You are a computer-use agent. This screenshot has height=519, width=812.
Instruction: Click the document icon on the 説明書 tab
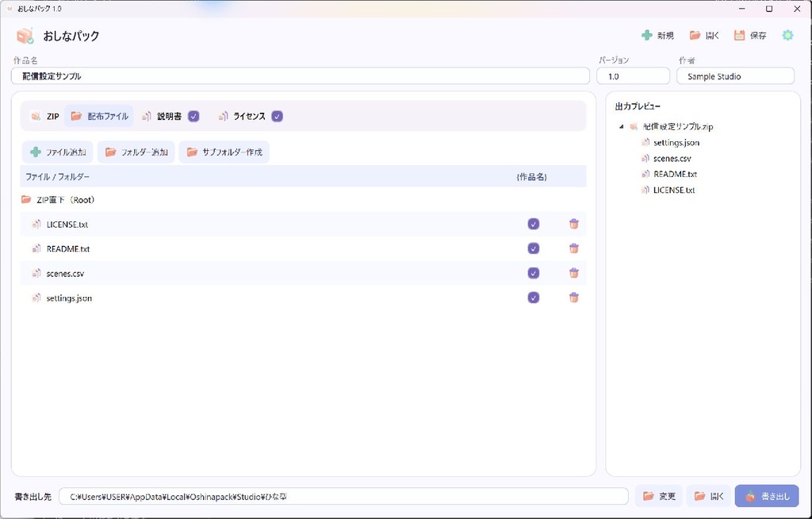click(147, 116)
